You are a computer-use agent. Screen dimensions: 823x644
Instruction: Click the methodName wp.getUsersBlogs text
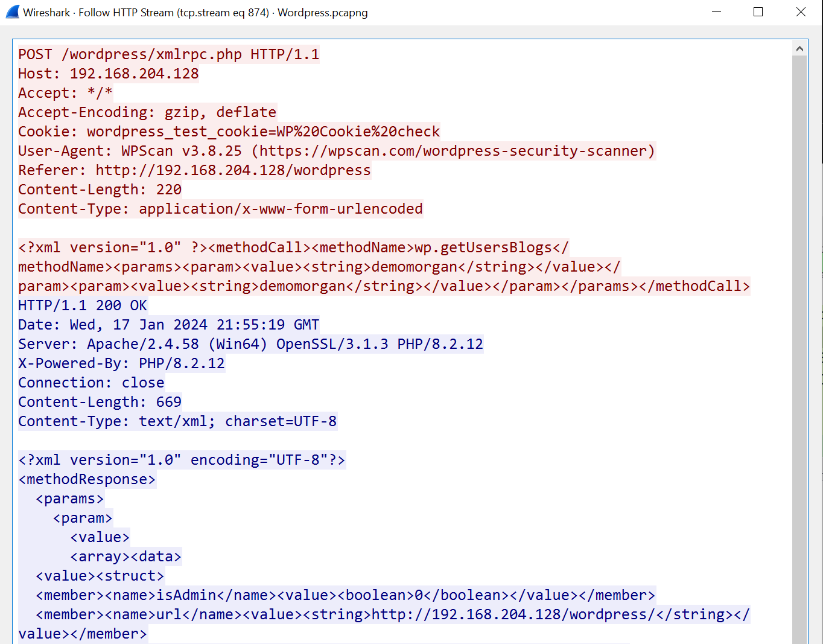click(x=483, y=247)
